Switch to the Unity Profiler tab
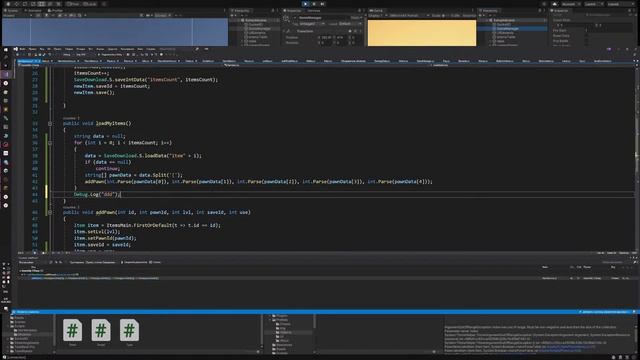The image size is (640, 360). (x=55, y=11)
